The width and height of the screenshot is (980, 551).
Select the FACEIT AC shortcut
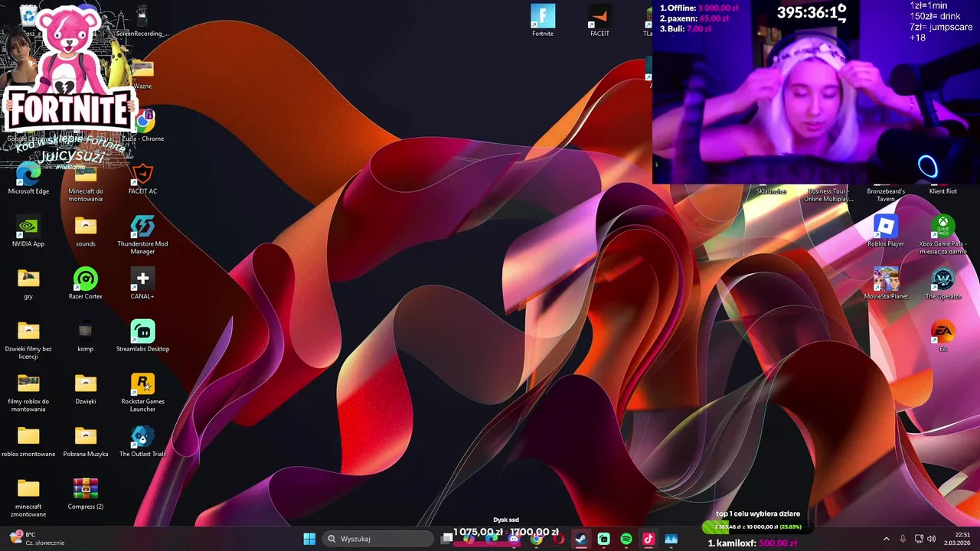click(x=142, y=178)
